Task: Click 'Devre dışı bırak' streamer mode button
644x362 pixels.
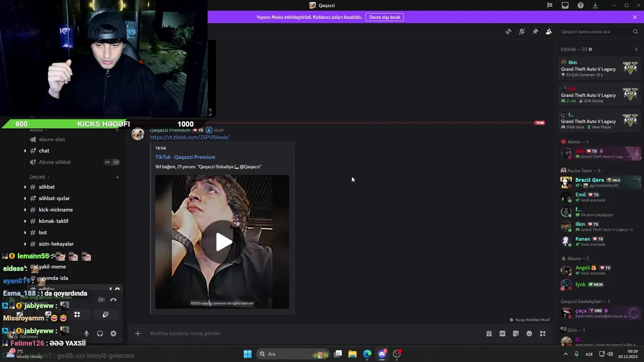Action: click(x=384, y=17)
